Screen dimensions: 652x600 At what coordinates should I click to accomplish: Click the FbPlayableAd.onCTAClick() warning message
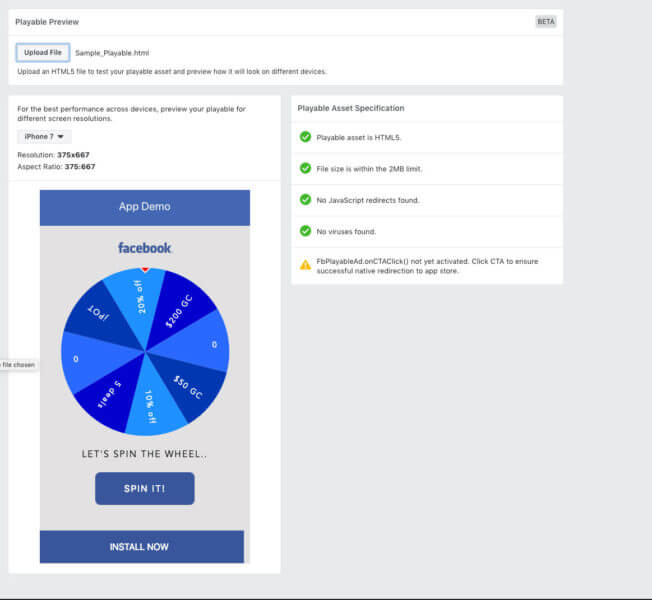click(427, 266)
